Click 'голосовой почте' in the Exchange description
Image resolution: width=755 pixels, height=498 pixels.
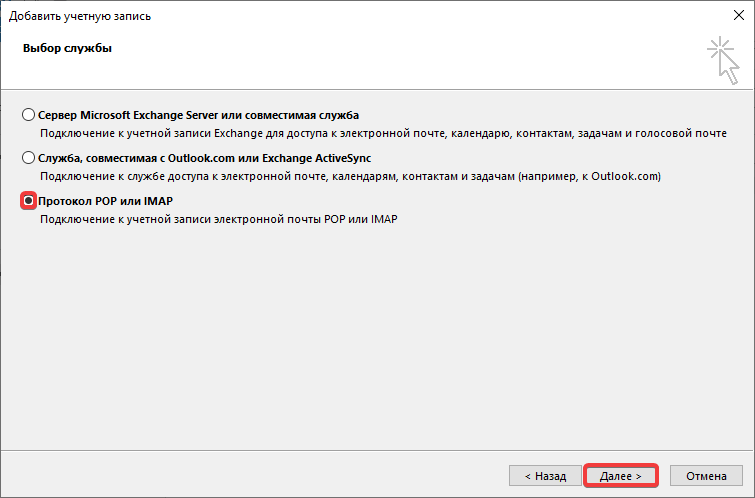coord(685,133)
